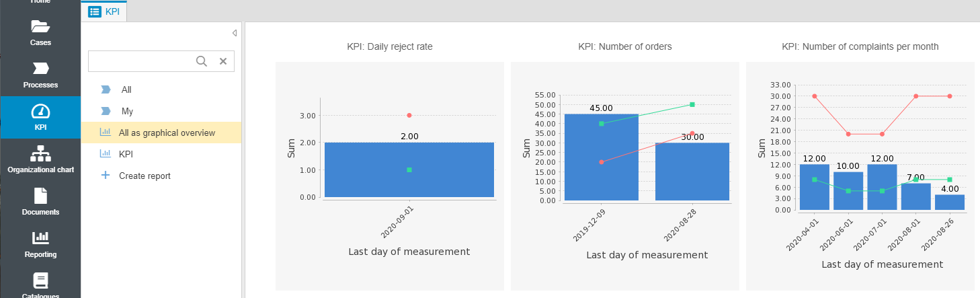The image size is (980, 298).
Task: Select the KPI gauge icon in sidebar
Action: pos(40,112)
